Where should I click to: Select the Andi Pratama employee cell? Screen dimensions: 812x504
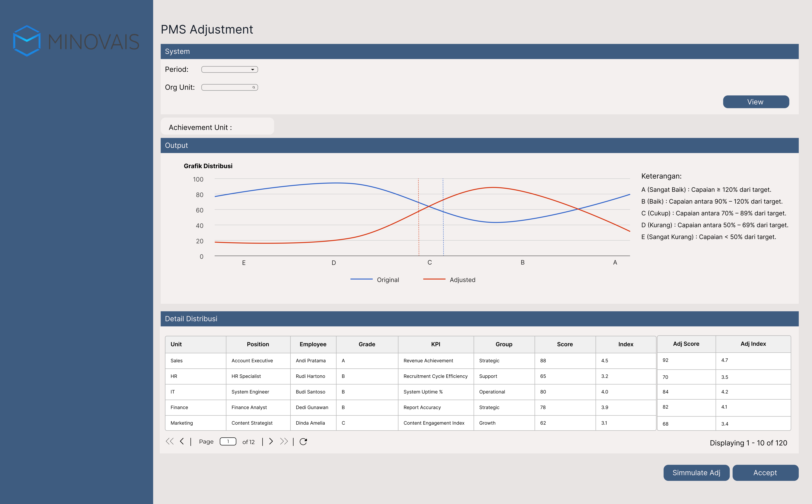click(x=313, y=361)
